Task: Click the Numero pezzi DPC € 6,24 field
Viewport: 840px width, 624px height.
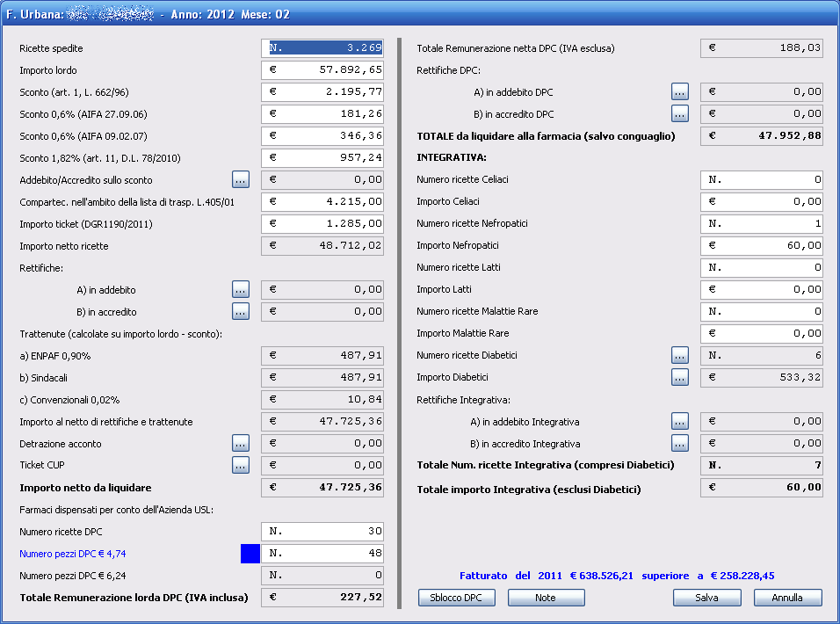Action: [322, 576]
